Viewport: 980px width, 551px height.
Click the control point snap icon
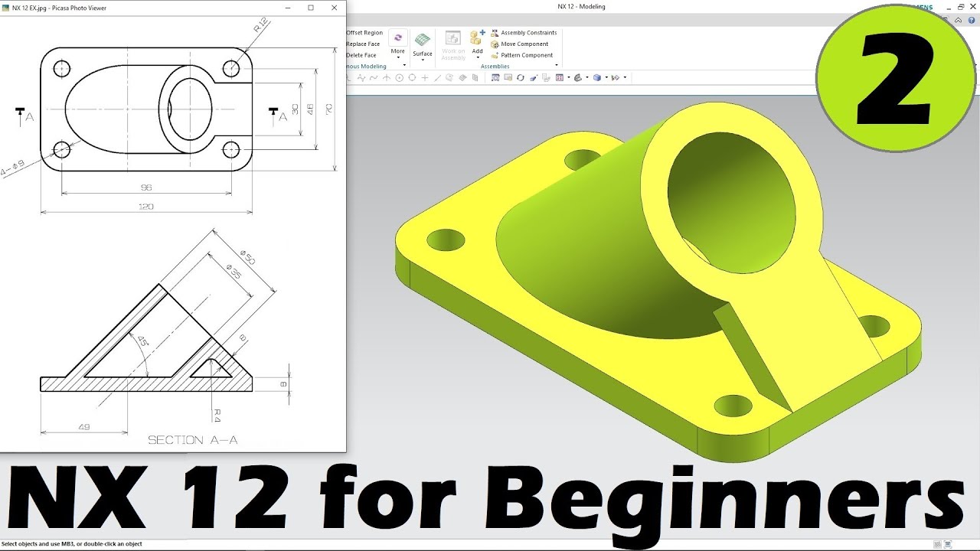(x=361, y=78)
